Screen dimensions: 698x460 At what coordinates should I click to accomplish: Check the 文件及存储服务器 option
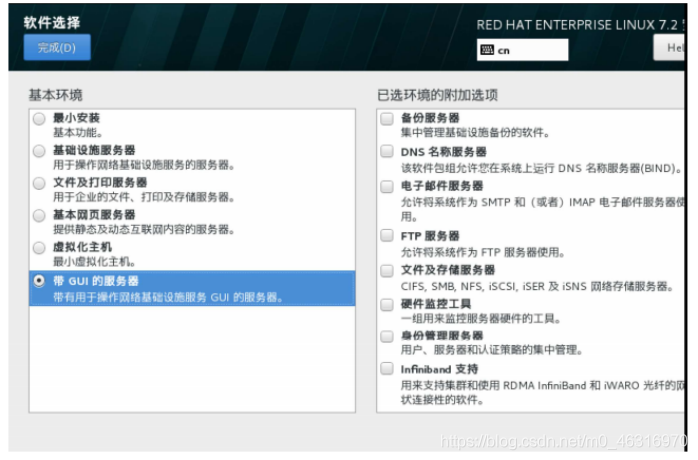pyautogui.click(x=387, y=270)
